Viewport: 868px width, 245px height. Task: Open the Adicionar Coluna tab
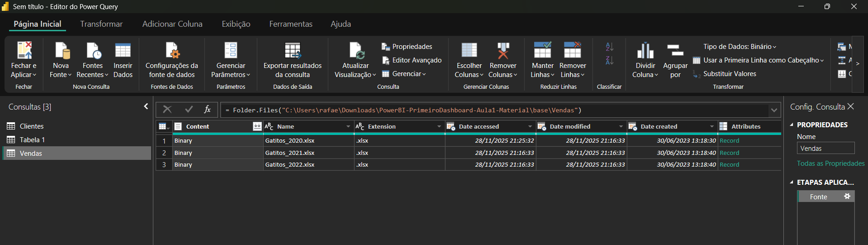tap(172, 24)
